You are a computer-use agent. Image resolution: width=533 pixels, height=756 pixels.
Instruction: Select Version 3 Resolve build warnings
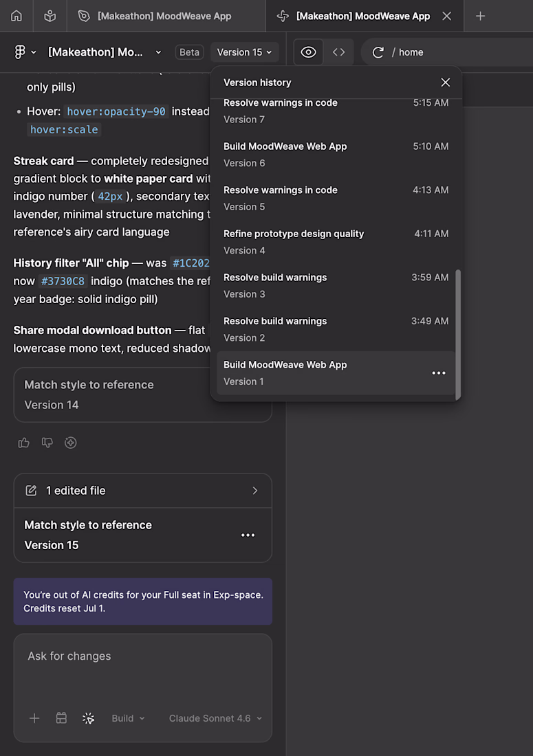click(x=336, y=286)
